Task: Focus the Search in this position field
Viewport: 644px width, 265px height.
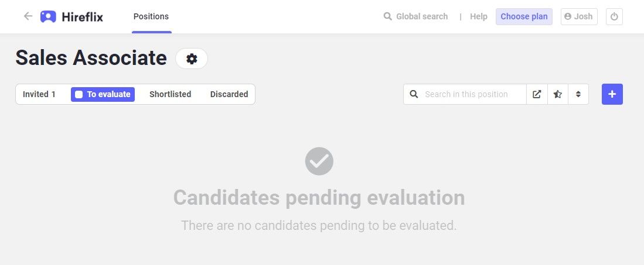Action: pyautogui.click(x=472, y=94)
